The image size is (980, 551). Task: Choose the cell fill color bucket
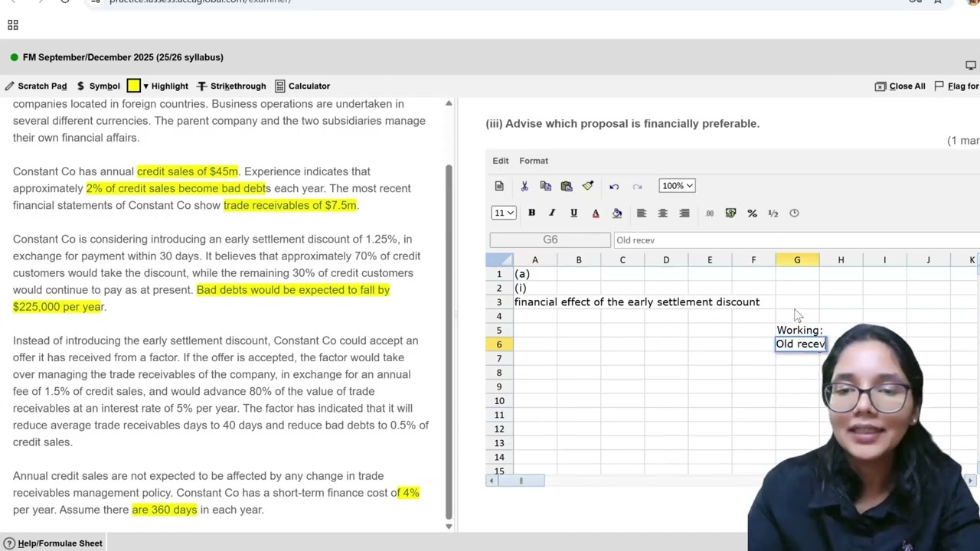tap(617, 213)
